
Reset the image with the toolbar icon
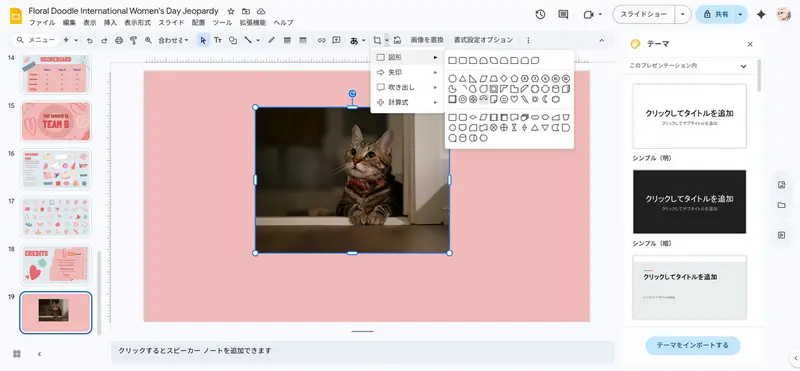point(397,40)
